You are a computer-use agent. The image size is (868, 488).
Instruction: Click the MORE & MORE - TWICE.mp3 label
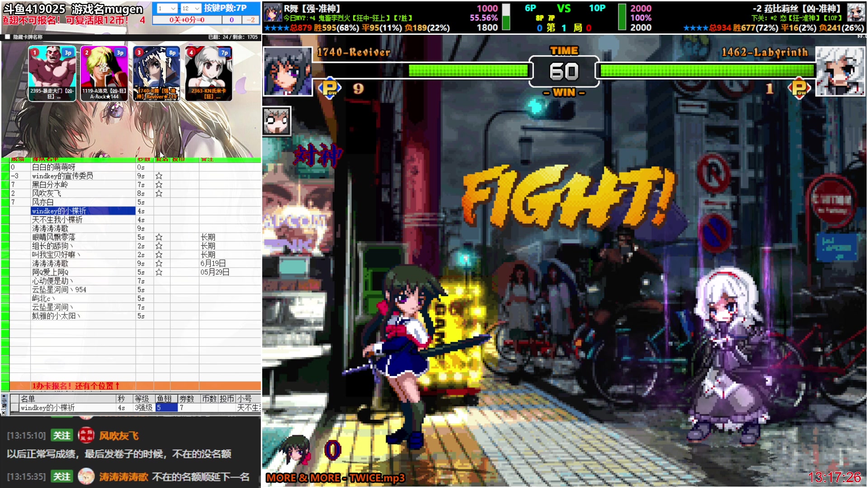pos(335,478)
